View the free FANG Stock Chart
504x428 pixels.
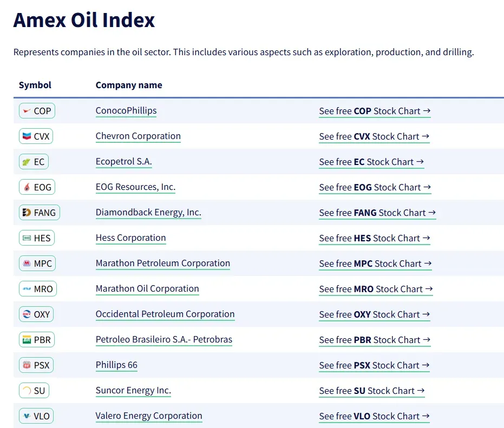(x=377, y=213)
